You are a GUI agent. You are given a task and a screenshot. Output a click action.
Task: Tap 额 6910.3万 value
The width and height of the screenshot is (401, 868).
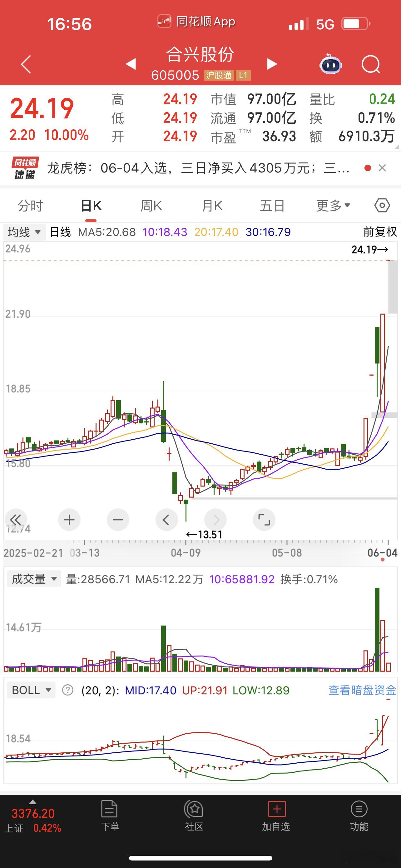click(366, 137)
